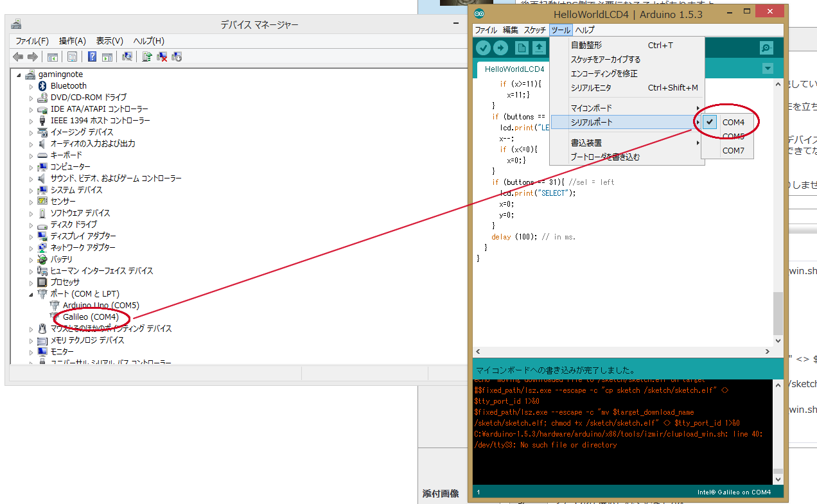Click the New sketch icon
The image size is (817, 504).
point(522,48)
